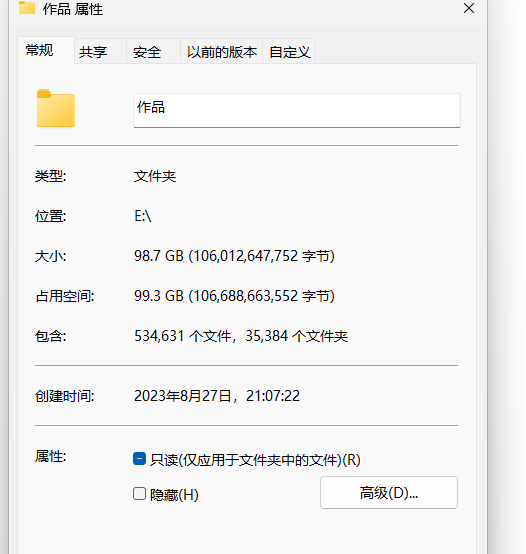
Task: Click the 文件夹 type value
Action: coord(155,176)
